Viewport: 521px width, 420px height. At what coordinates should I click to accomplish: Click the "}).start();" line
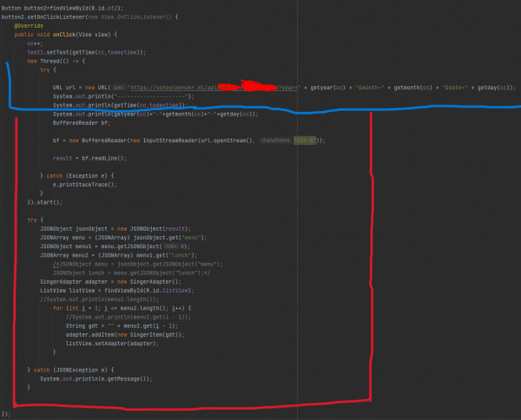pos(44,202)
